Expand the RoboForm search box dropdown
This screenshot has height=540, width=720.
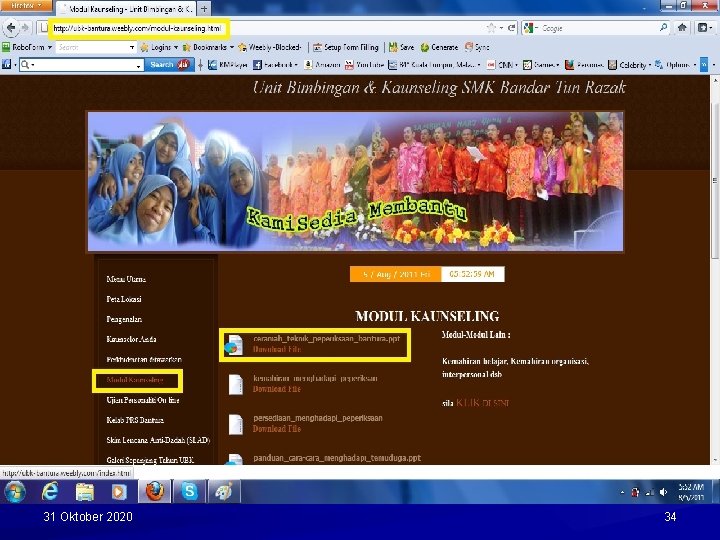132,47
